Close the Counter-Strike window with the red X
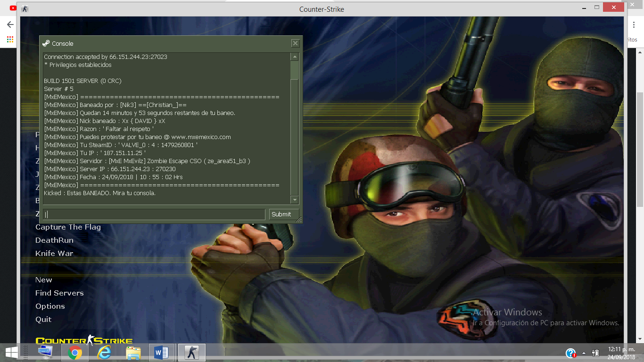This screenshot has height=362, width=644. point(614,8)
